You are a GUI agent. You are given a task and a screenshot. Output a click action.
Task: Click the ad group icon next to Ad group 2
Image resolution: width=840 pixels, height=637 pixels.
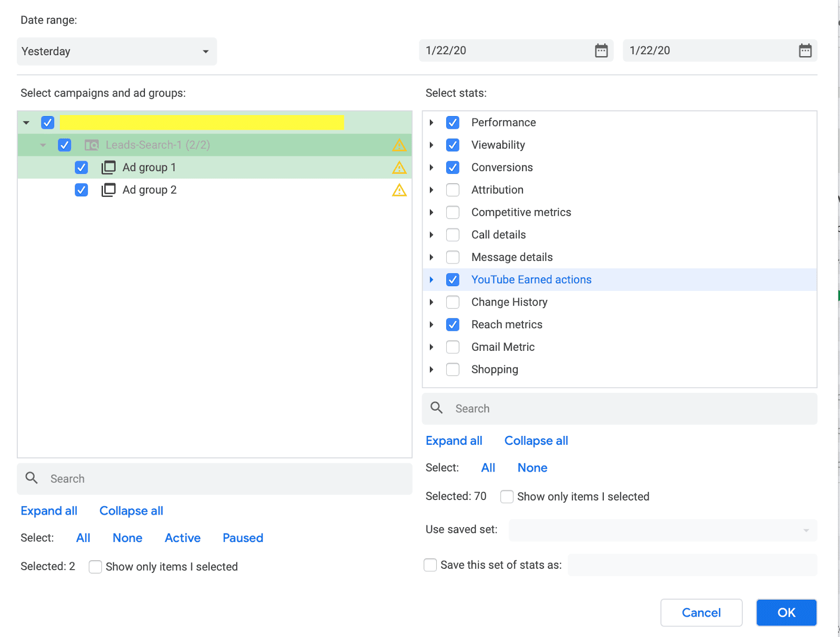coord(108,190)
